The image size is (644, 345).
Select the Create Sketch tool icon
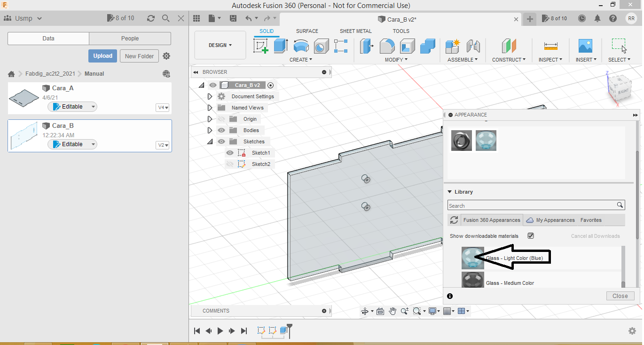tap(260, 46)
